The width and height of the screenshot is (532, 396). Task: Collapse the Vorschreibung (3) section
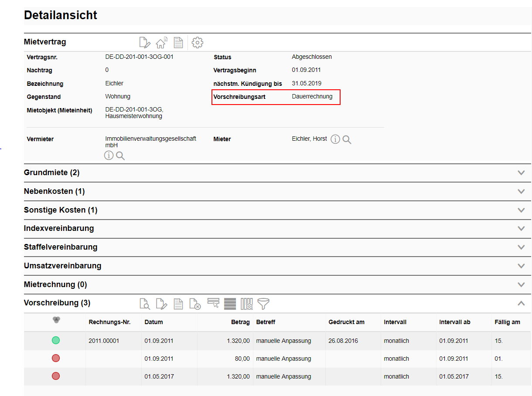click(x=521, y=303)
